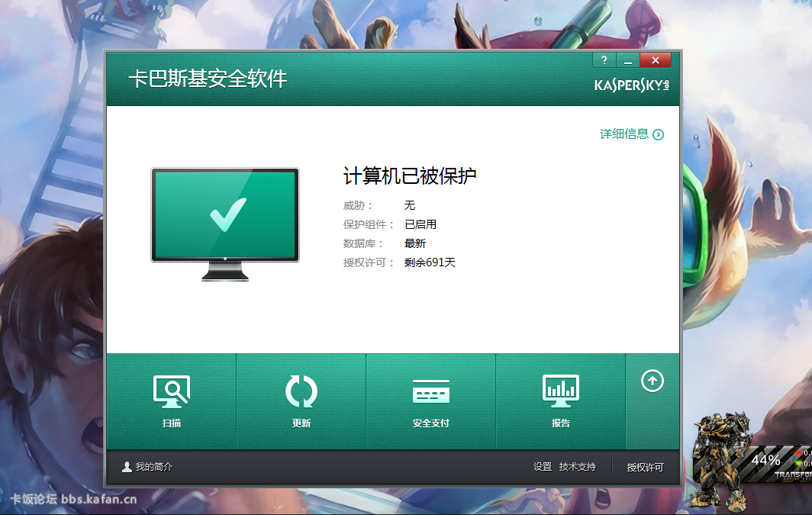Open Safe Money (安全支付)
This screenshot has width=812, height=515.
pyautogui.click(x=431, y=401)
